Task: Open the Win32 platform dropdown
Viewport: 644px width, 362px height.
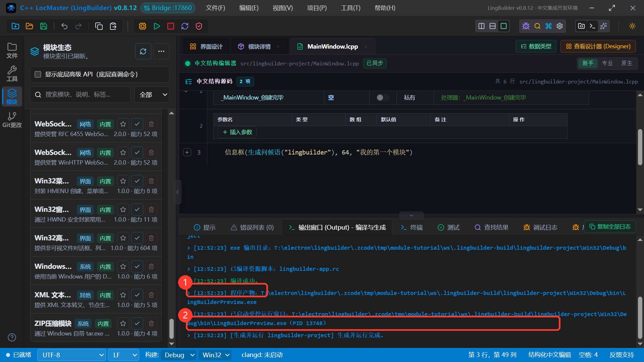Action: coord(215,355)
